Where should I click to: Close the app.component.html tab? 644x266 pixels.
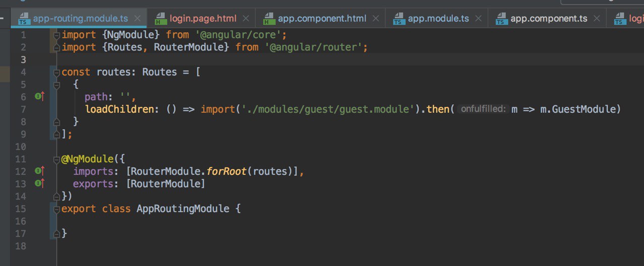click(x=376, y=19)
